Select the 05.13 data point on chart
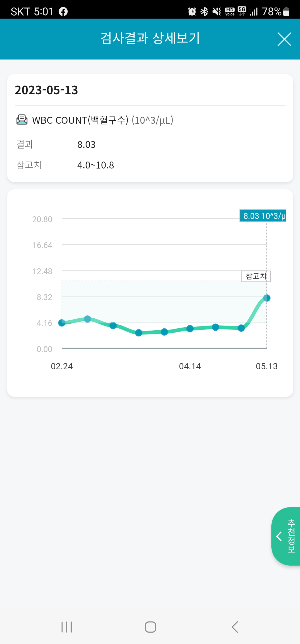The height and width of the screenshot is (644, 300). (x=267, y=298)
